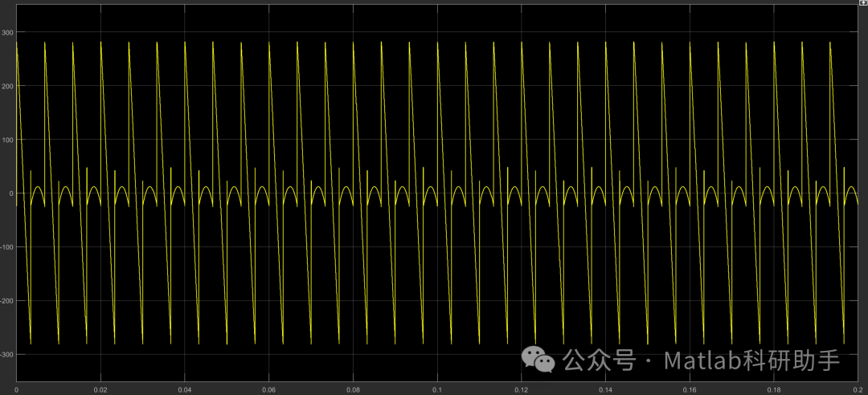Click the -200 label on the vertical axis
This screenshot has width=868, height=395.
pos(6,300)
